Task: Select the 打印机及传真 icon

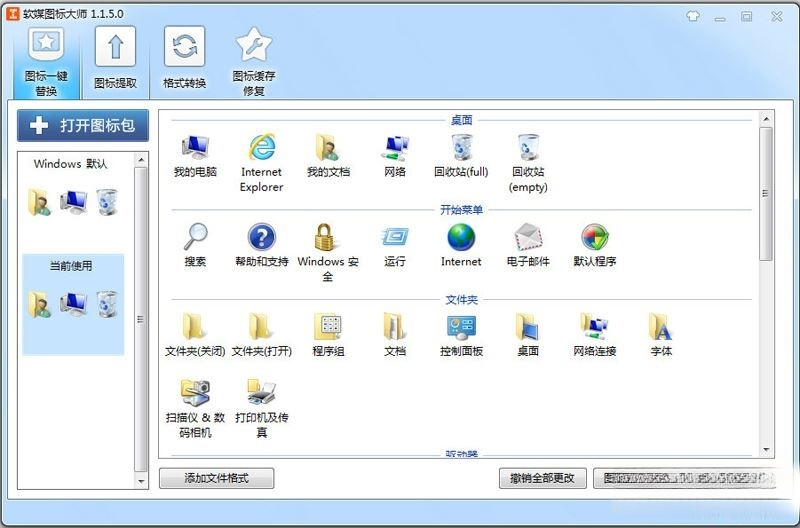Action: tap(262, 409)
